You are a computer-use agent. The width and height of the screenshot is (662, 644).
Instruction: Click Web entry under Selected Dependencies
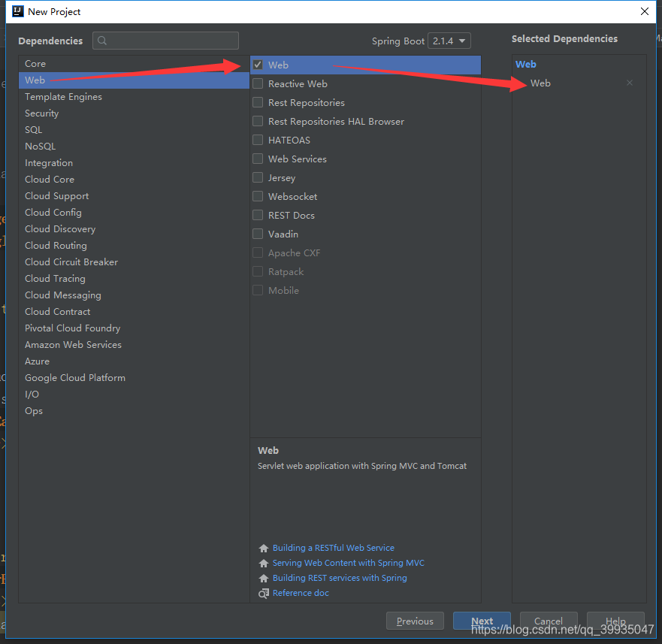coord(540,83)
